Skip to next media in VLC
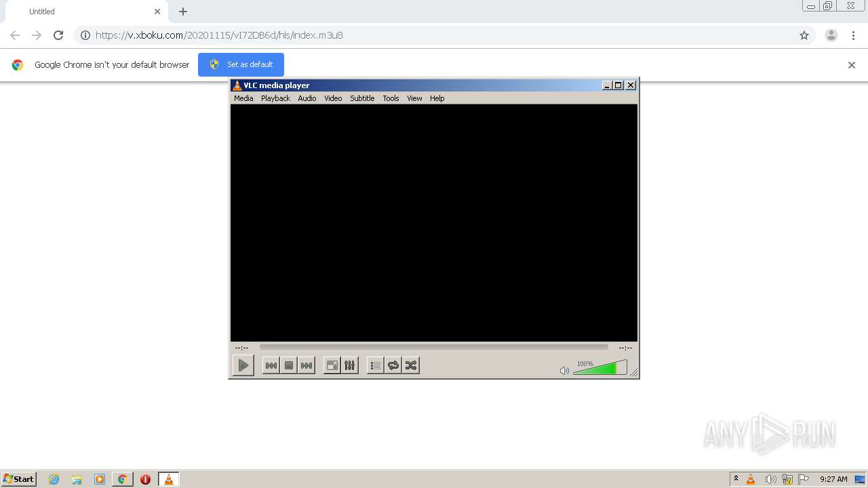Screen dimensions: 868x488 pos(307,365)
